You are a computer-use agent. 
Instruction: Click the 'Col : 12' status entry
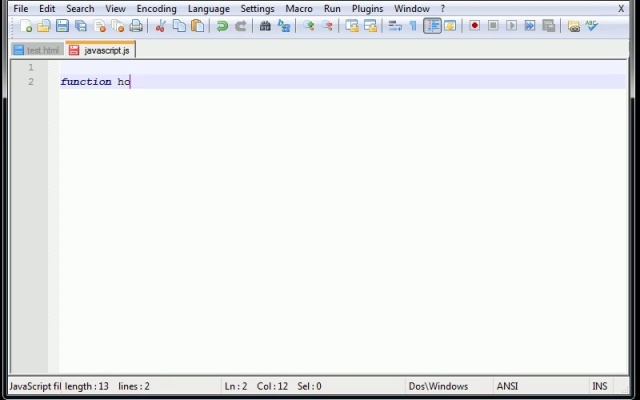pyautogui.click(x=272, y=386)
